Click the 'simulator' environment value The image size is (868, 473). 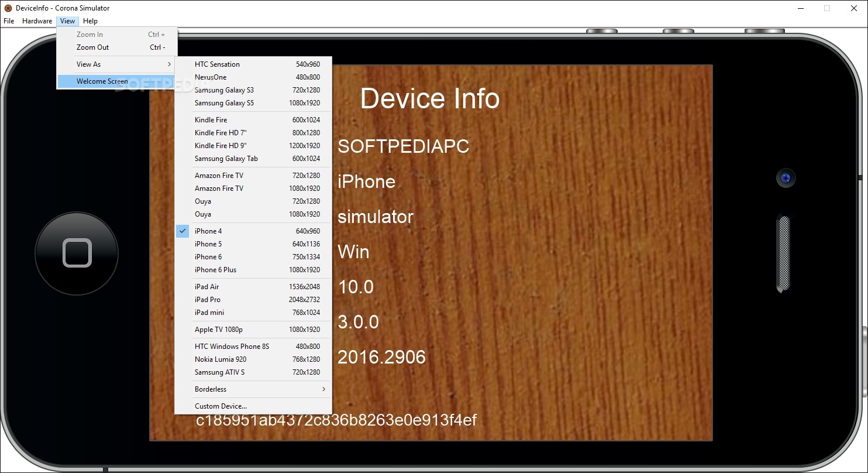pyautogui.click(x=376, y=217)
